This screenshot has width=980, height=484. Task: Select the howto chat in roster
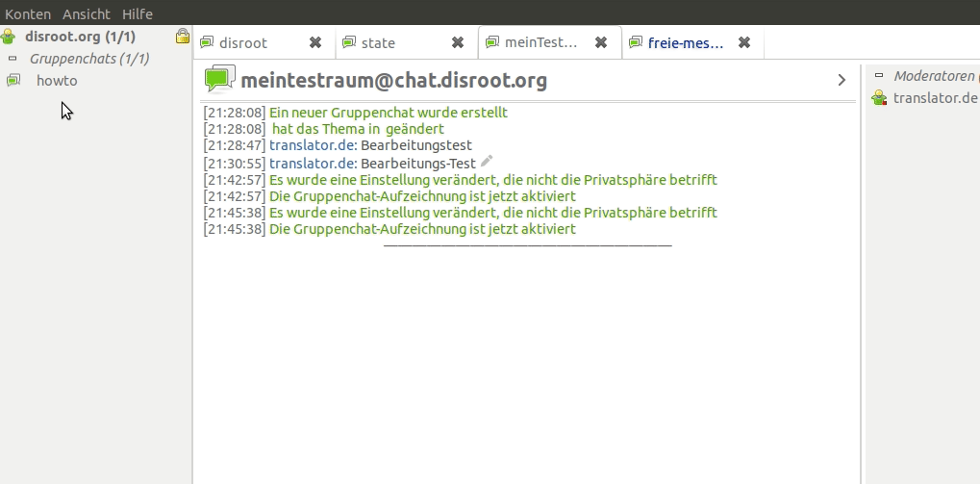(x=57, y=81)
